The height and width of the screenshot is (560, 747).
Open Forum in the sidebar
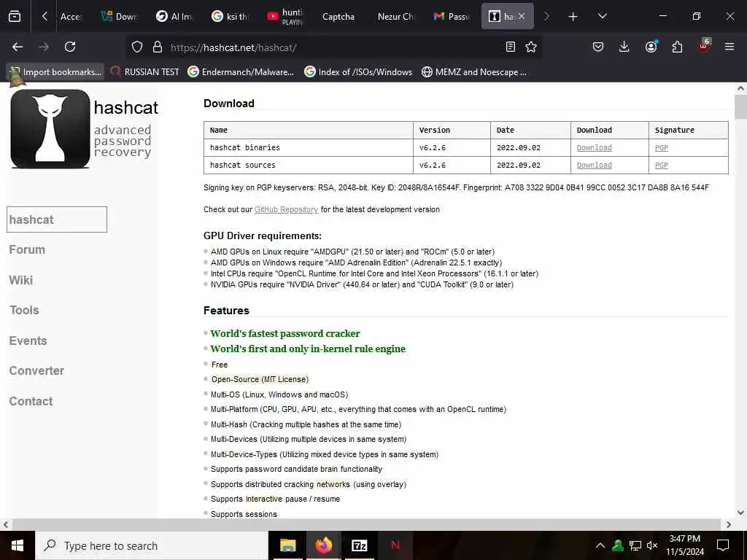click(x=27, y=249)
